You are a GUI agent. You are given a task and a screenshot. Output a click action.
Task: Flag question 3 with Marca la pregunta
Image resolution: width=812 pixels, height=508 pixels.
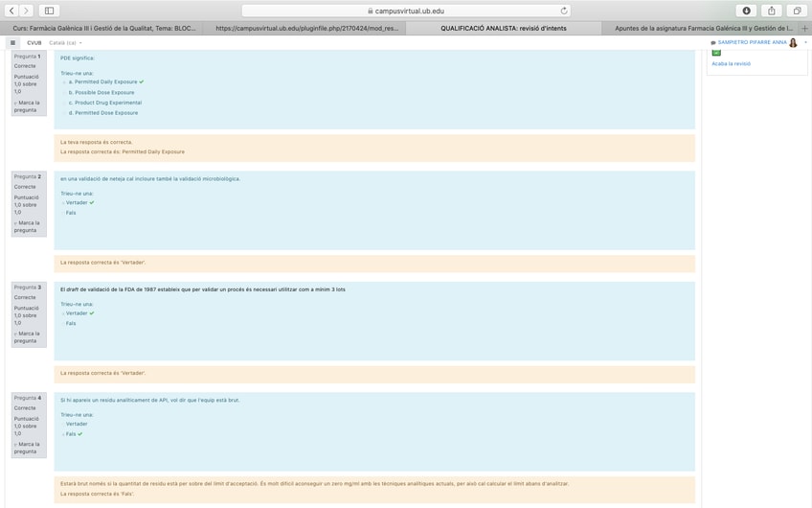coord(27,337)
